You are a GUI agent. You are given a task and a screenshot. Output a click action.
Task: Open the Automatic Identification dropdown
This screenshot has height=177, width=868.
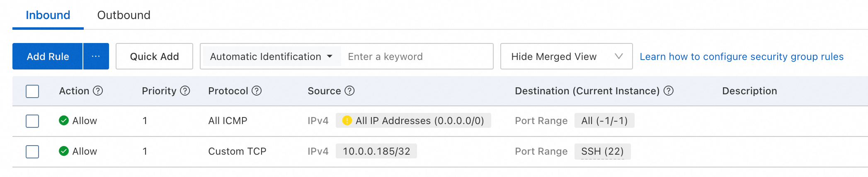tap(271, 57)
